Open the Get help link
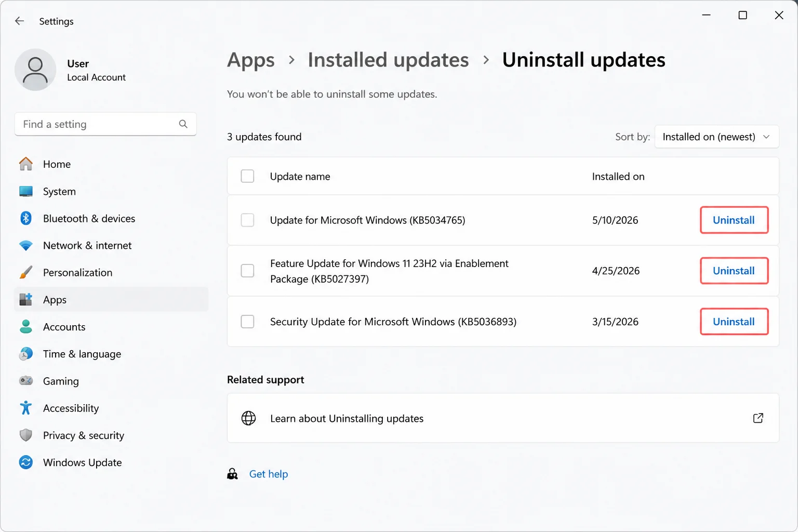The image size is (798, 532). coord(268,474)
